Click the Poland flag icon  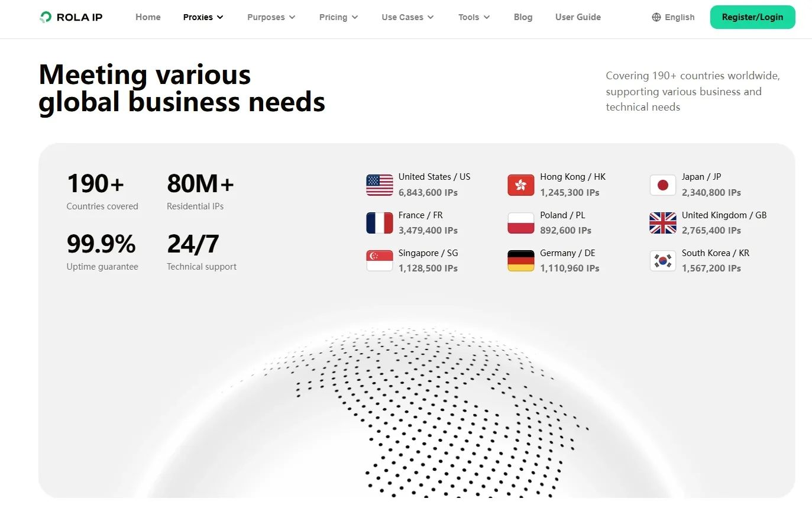pos(521,223)
